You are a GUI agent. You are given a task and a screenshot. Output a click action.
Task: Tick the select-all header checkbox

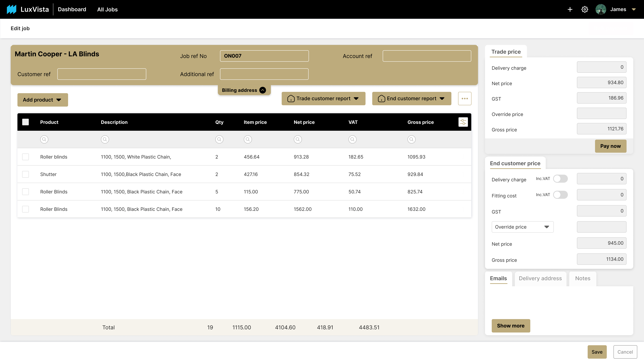coord(25,122)
